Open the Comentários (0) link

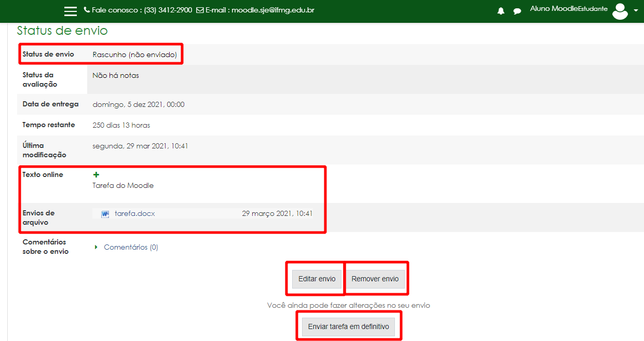pos(131,247)
